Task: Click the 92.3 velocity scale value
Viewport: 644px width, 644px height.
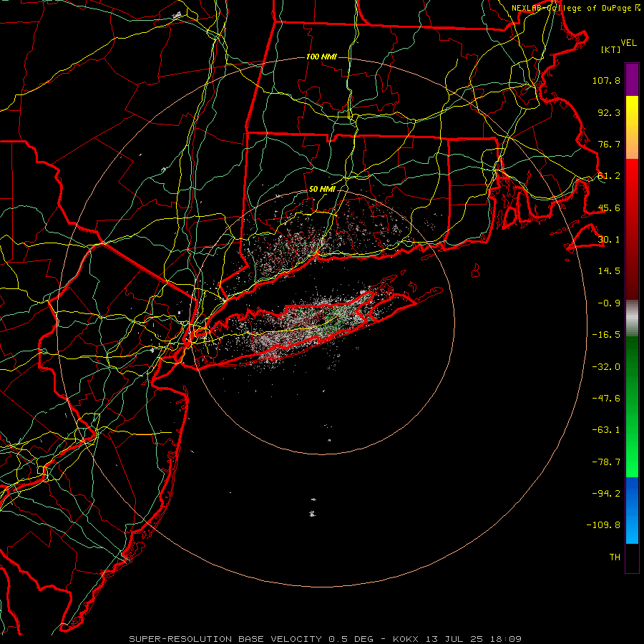Action: click(609, 112)
